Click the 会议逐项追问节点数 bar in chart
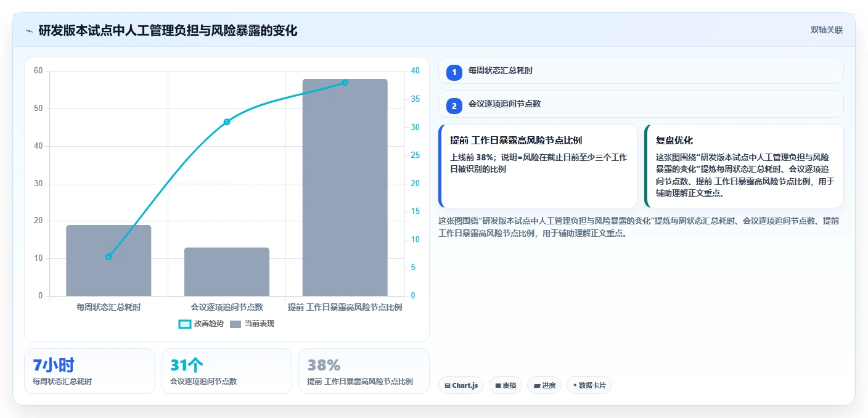 click(x=227, y=272)
